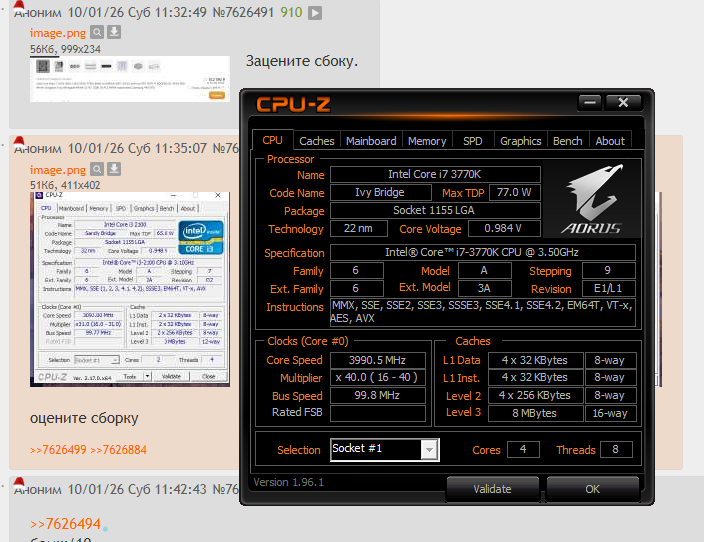
Task: Close the CPU-Z window
Action: point(623,103)
